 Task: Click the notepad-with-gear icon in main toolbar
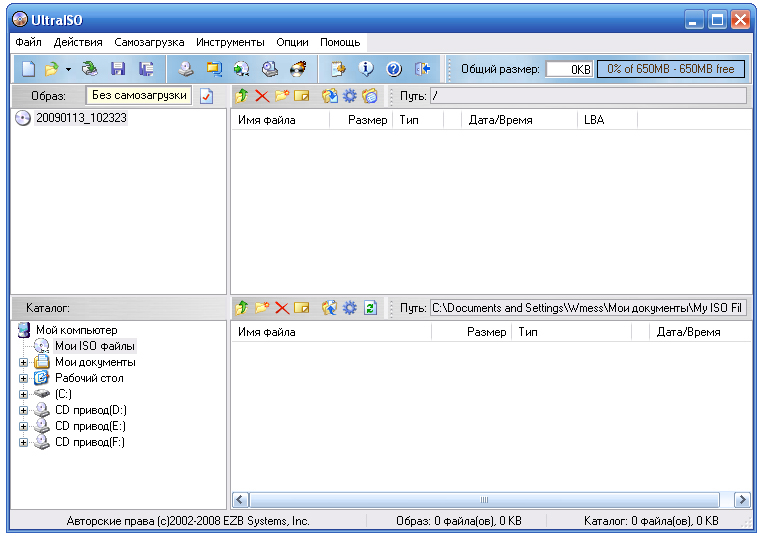coord(338,69)
